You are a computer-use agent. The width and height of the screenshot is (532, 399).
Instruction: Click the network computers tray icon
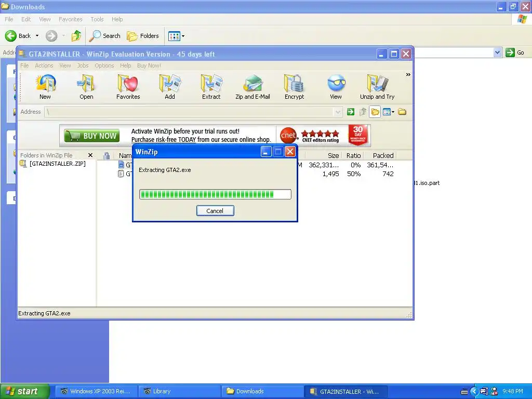[x=484, y=392]
